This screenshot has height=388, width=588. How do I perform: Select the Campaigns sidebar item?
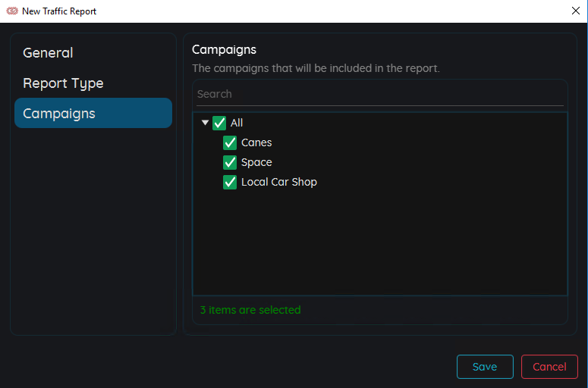(93, 113)
